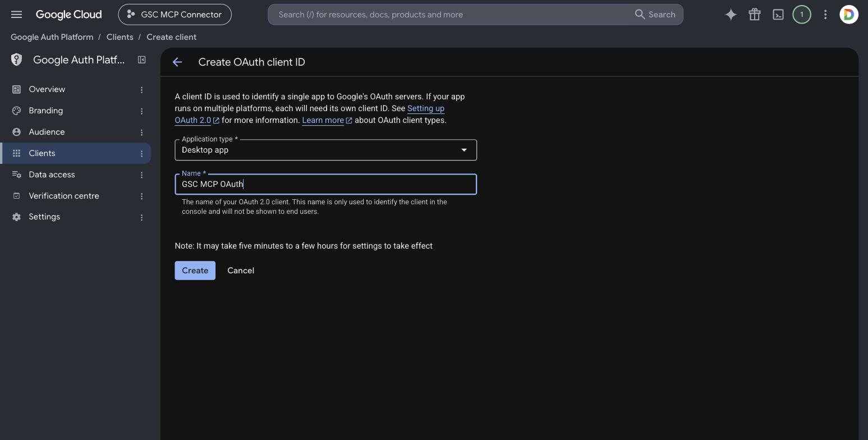Open the account profile avatar
The image size is (868, 440).
849,15
